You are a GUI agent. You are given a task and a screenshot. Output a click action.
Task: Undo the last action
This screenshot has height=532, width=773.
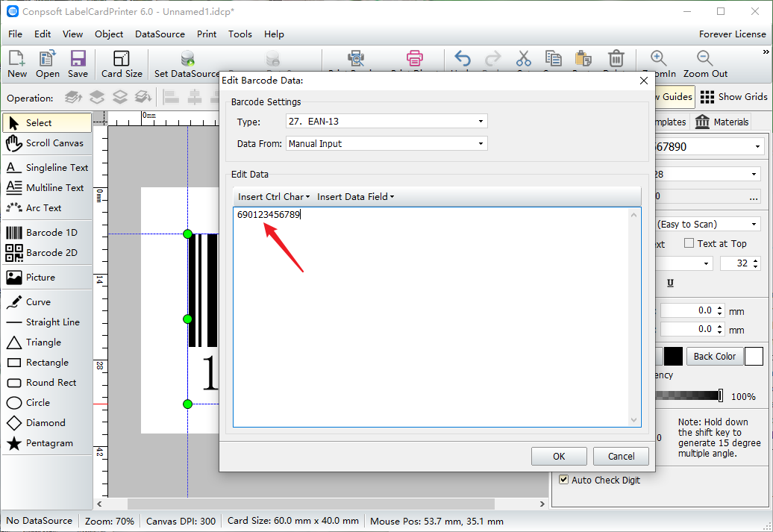(x=463, y=59)
